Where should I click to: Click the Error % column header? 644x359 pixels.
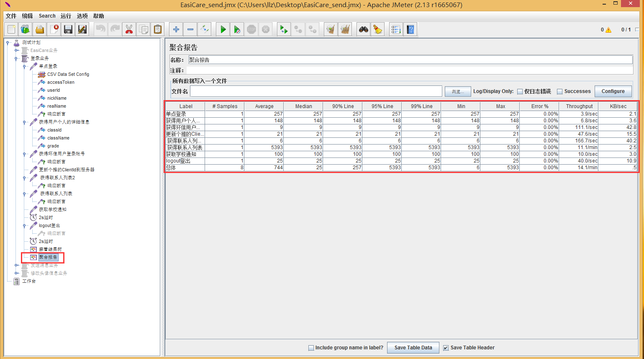coord(540,106)
